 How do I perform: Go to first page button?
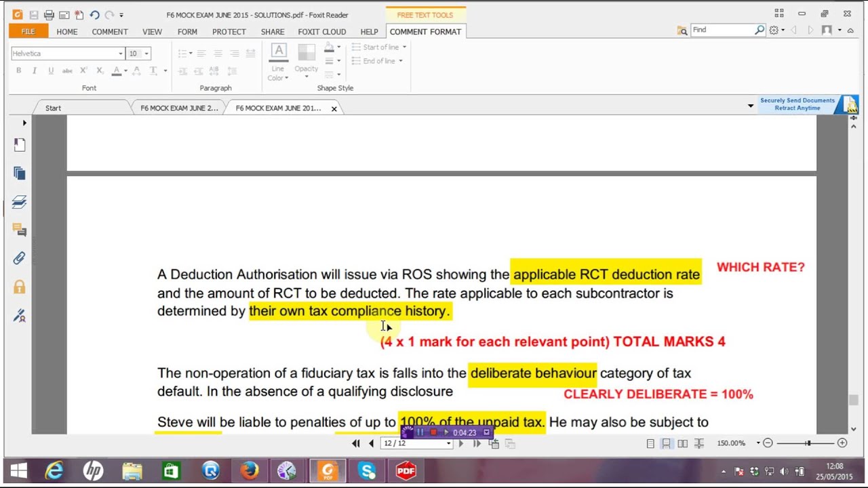coord(355,443)
